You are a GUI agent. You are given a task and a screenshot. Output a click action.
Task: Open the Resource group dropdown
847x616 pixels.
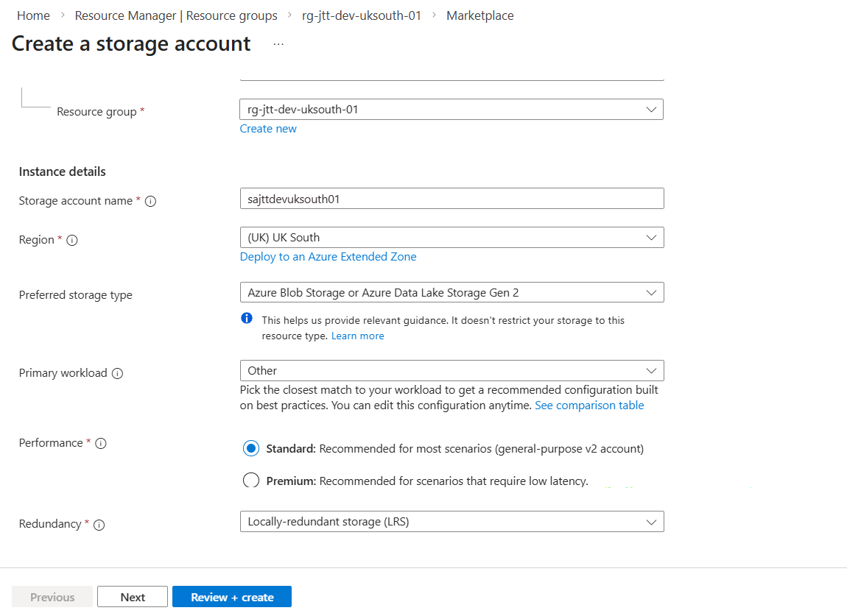pos(451,110)
